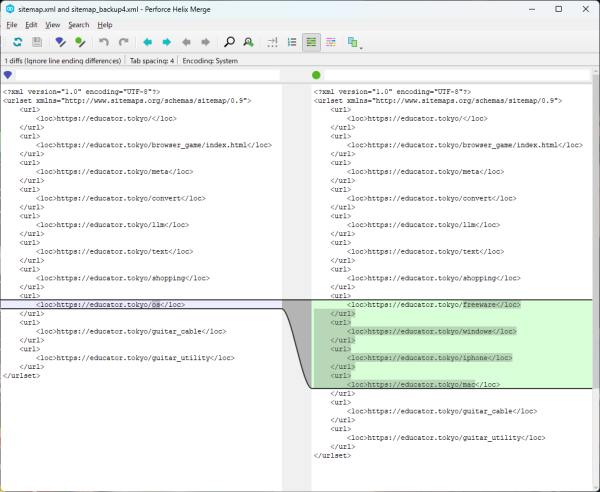
Task: Go to next diff with teal right arrow
Action: (167, 42)
